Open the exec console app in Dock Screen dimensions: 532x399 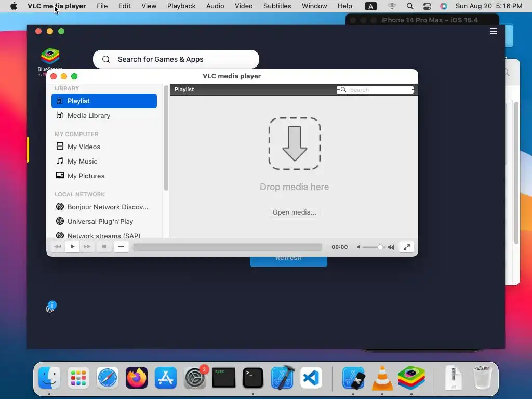coord(223,378)
